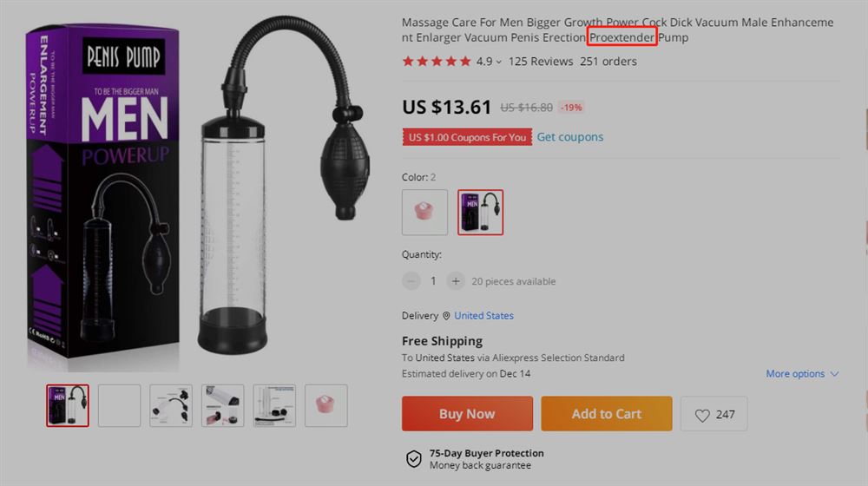Click the Add to Cart button

(607, 413)
